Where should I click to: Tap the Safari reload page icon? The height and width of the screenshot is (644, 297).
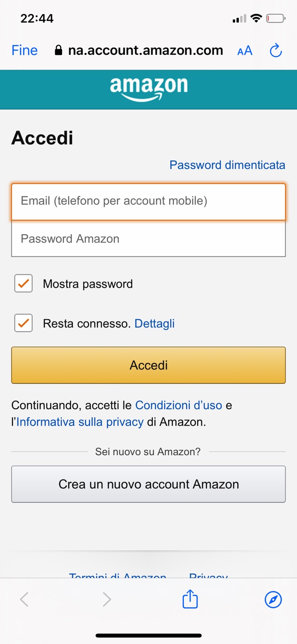tap(276, 51)
